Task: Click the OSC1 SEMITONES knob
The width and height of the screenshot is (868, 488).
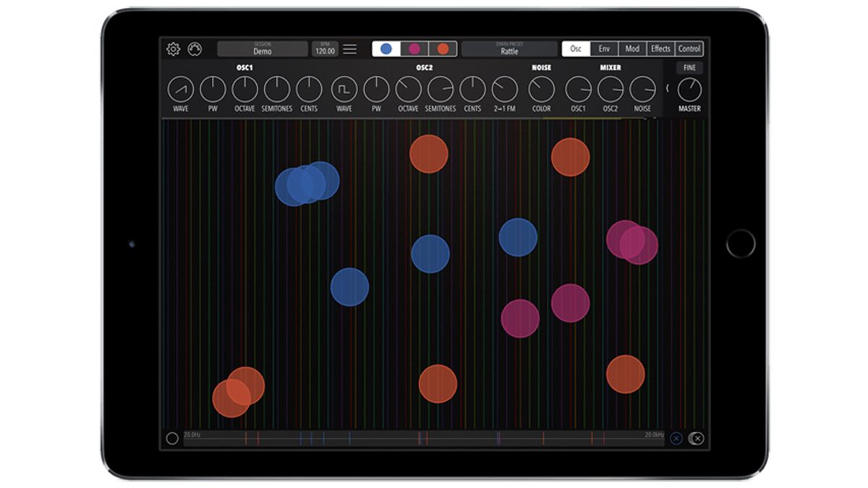Action: click(x=276, y=90)
